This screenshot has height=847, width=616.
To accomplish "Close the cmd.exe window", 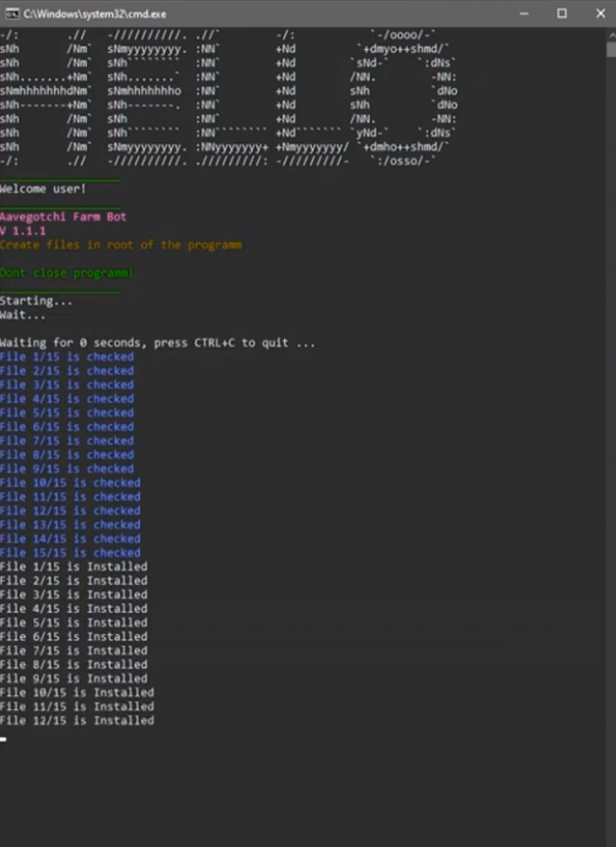I will tap(600, 13).
